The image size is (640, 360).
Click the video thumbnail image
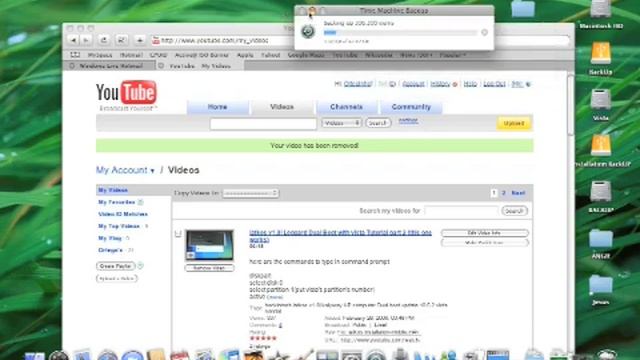209,245
